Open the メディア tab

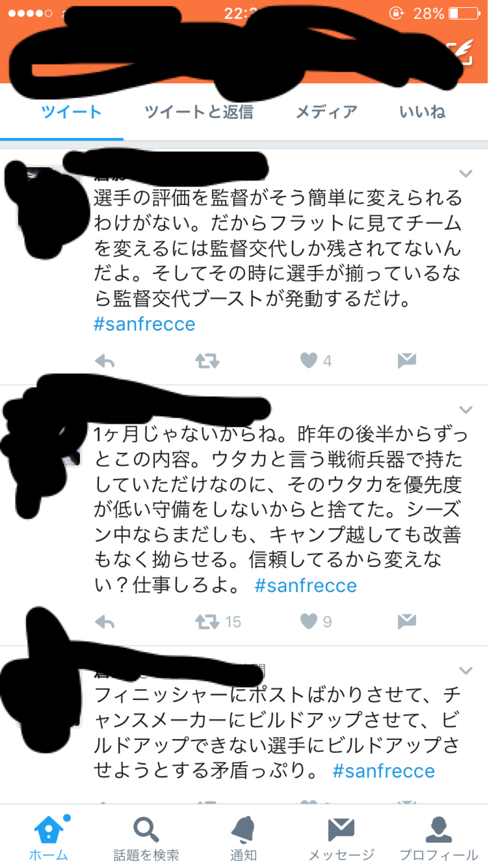pos(327,112)
